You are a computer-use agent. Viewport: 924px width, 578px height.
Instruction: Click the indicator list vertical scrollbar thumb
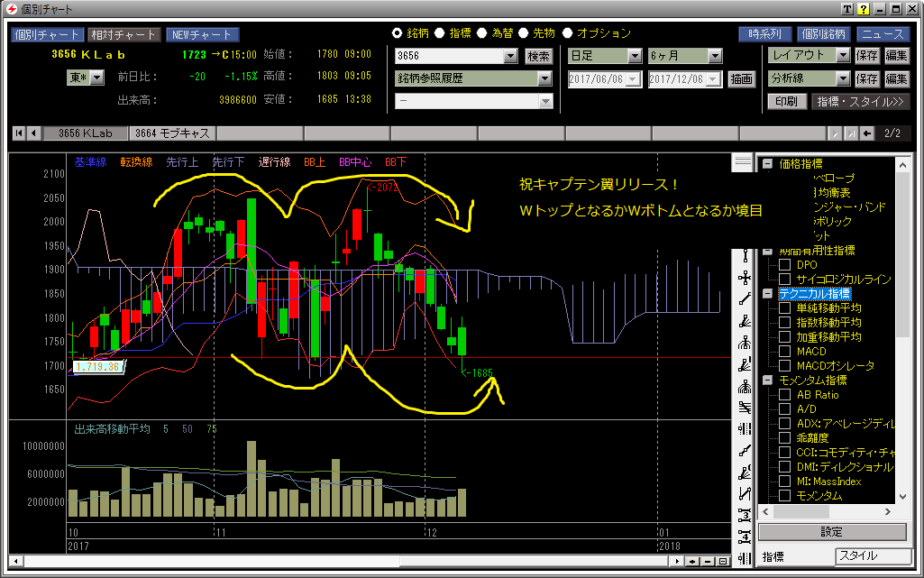[x=902, y=254]
